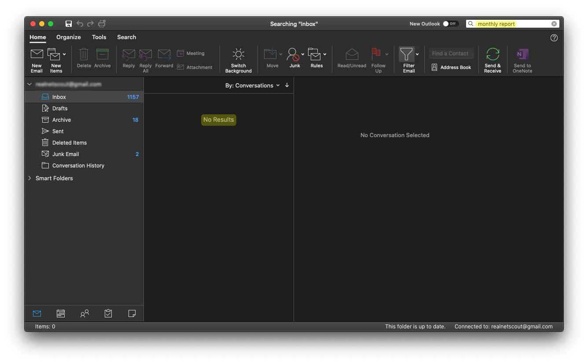588x364 pixels.
Task: Open the Junk dropdown arrow
Action: pos(303,54)
